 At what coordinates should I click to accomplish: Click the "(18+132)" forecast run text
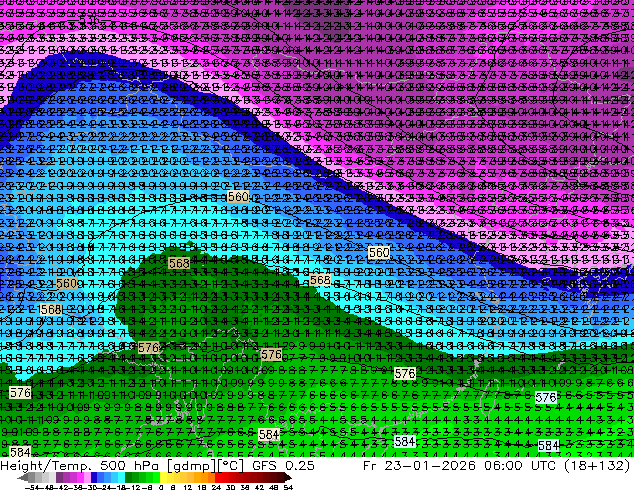point(598,466)
